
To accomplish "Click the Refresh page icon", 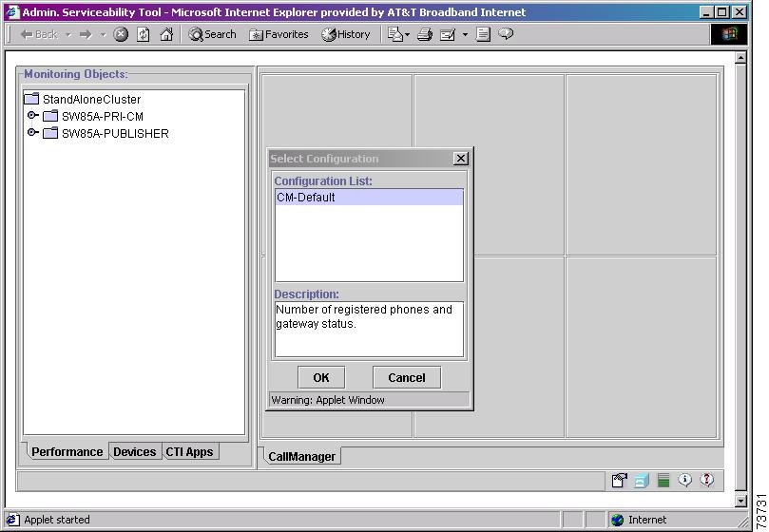I will 144,34.
